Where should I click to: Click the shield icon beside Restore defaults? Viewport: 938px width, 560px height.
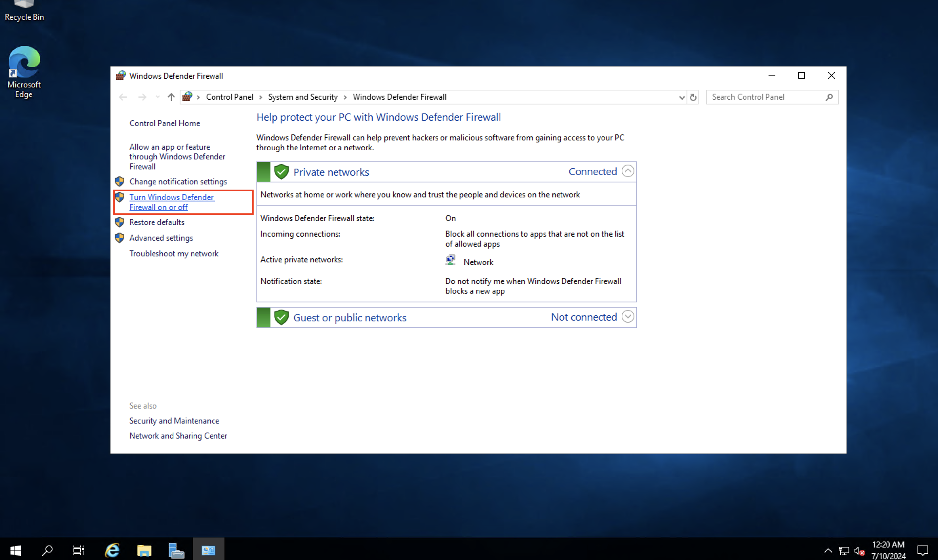120,222
